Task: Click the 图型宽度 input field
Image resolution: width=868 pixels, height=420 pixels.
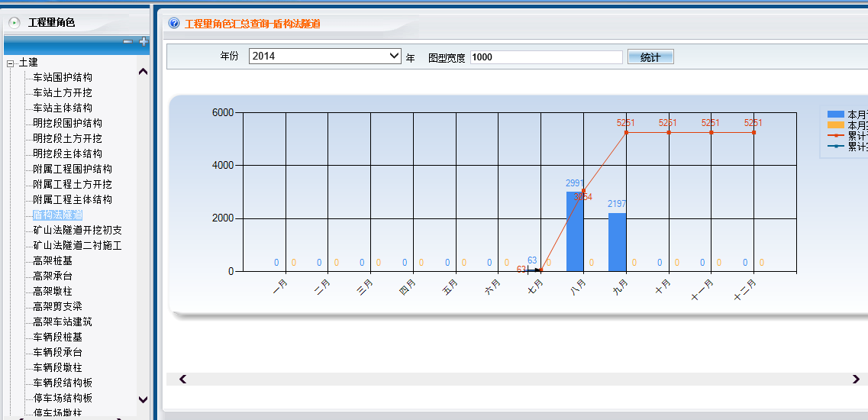Action: click(546, 57)
